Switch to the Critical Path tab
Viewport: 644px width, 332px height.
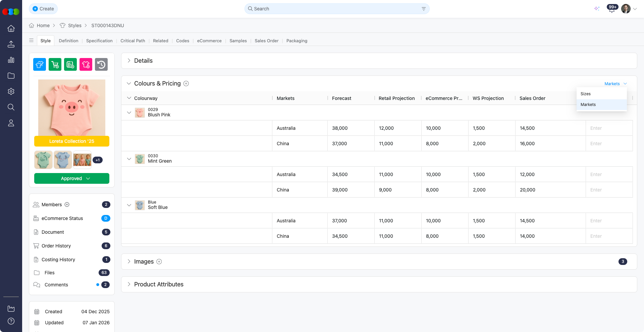point(133,41)
